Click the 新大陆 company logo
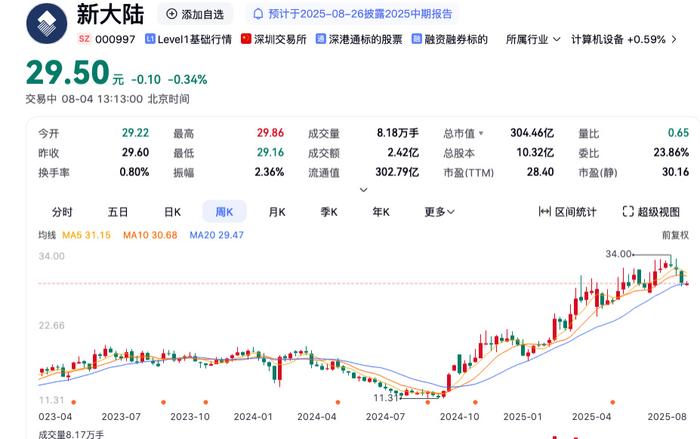This screenshot has height=439, width=700. pyautogui.click(x=46, y=24)
